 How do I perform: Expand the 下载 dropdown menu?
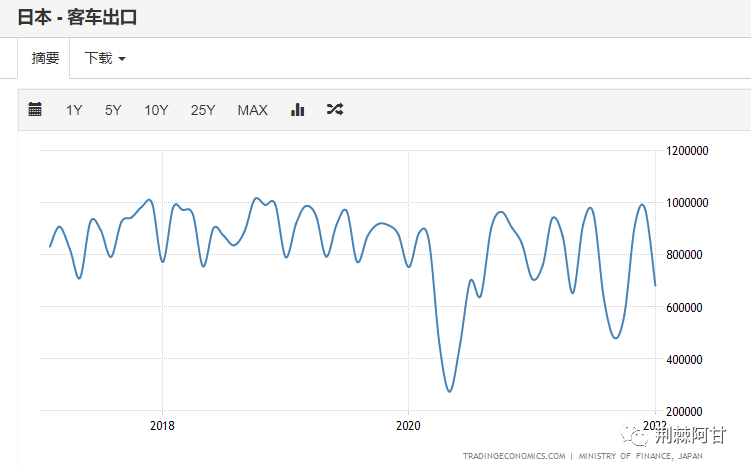point(105,58)
